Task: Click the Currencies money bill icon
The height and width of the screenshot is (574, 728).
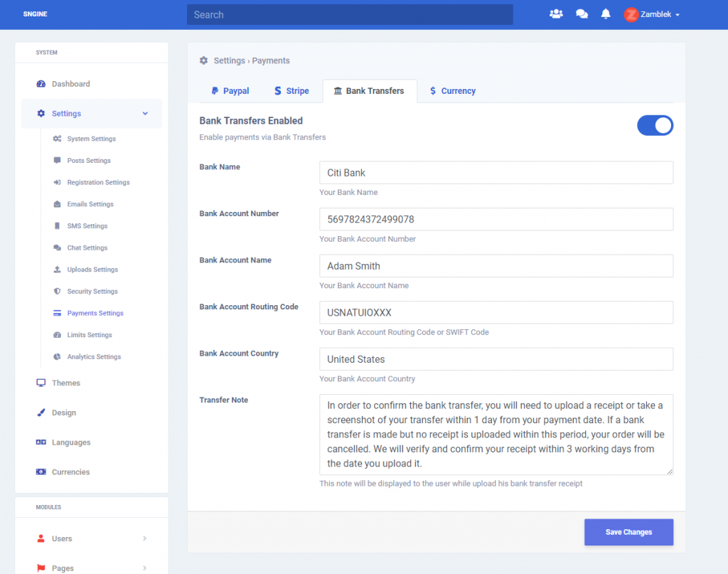Action: pos(41,472)
